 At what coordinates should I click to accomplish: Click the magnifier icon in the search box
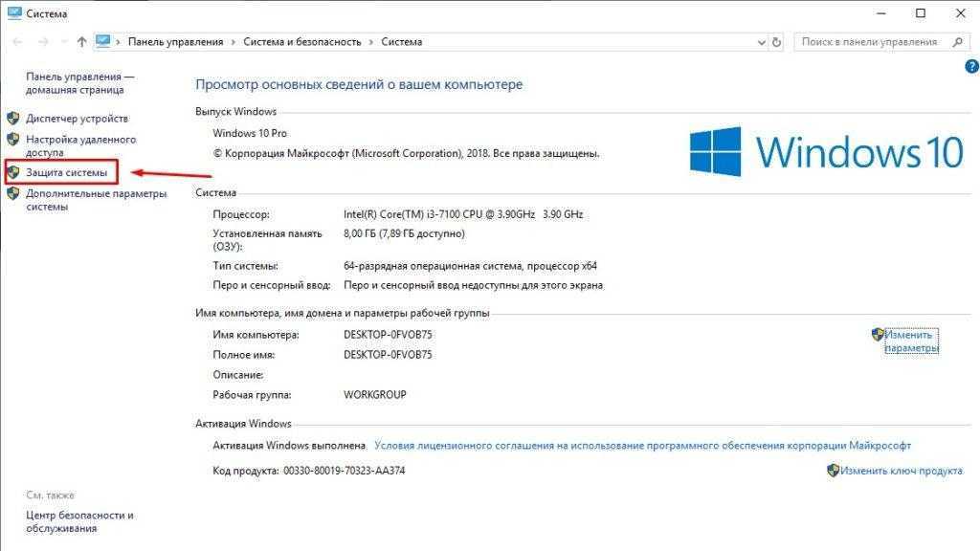coord(956,42)
